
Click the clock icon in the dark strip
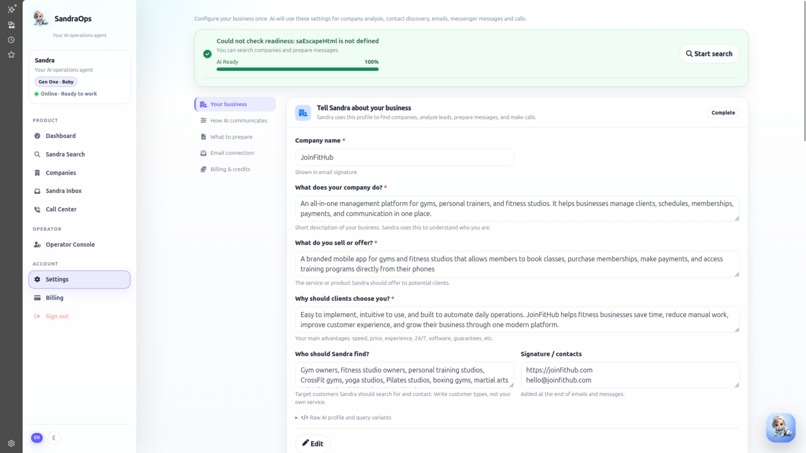(11, 40)
